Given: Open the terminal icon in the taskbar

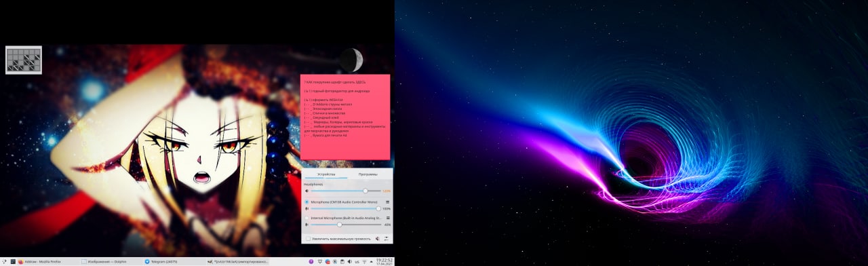Looking at the screenshot, I should click(x=13, y=261).
